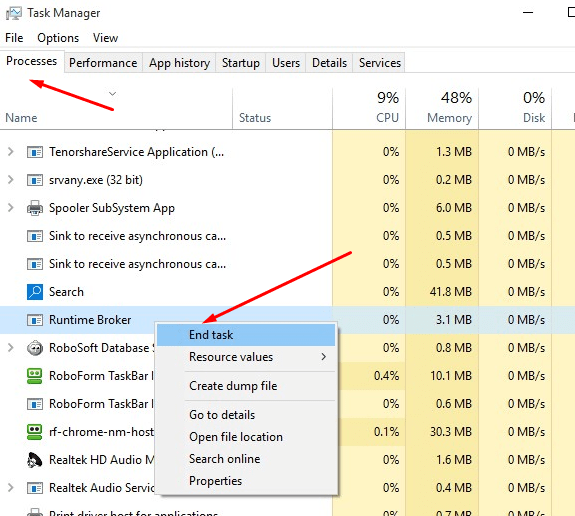Select the Spooler SubSystem App name

(x=112, y=208)
